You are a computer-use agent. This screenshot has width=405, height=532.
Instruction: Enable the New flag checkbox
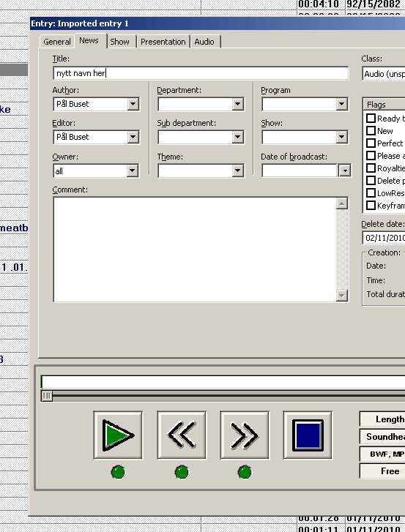[x=371, y=131]
